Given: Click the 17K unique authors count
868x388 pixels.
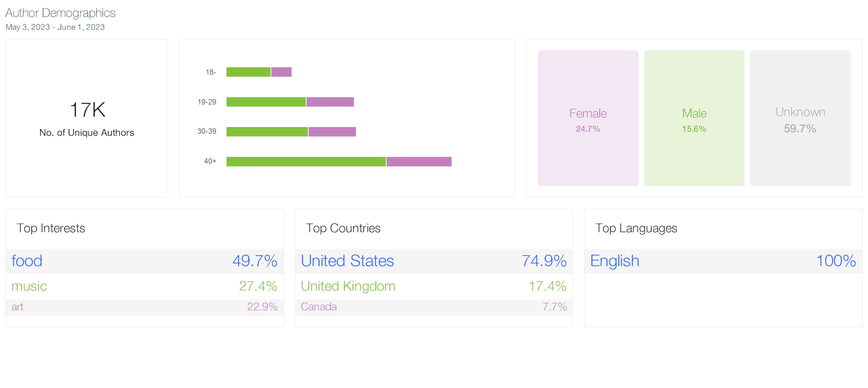Looking at the screenshot, I should 87,110.
